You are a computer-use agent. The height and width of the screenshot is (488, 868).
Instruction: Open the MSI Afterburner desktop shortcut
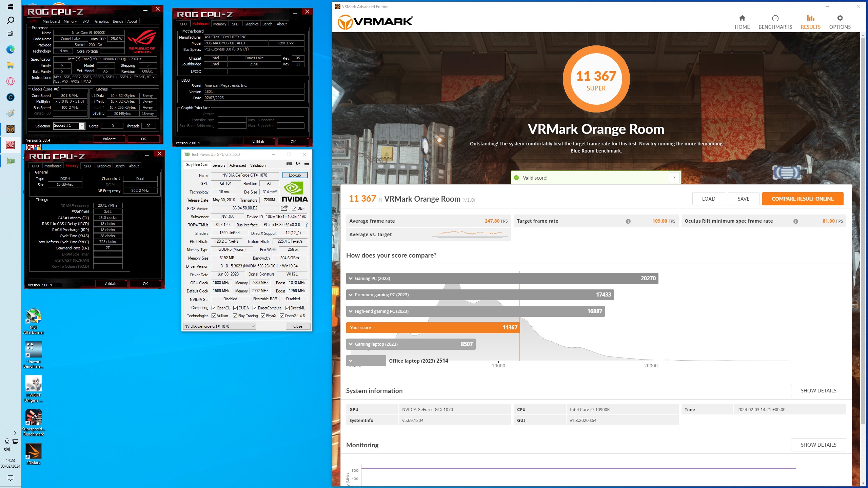(33, 321)
